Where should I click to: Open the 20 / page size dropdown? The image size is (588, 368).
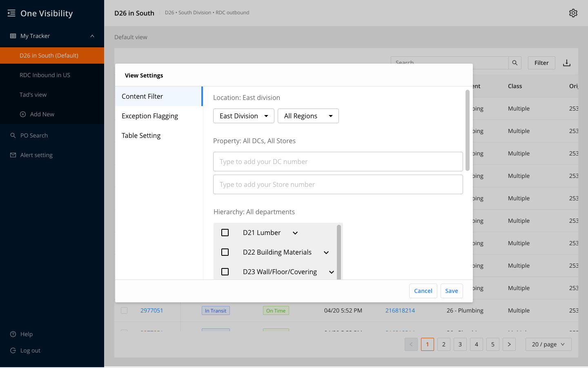[x=548, y=344]
